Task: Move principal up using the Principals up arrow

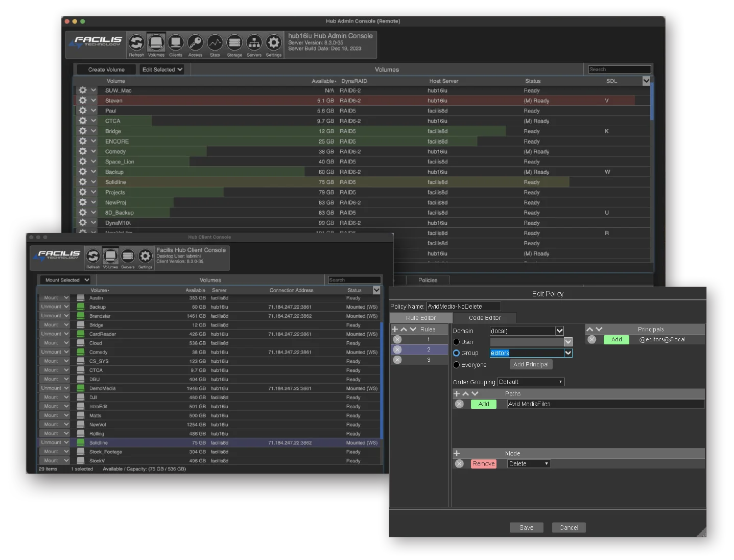Action: pos(590,329)
